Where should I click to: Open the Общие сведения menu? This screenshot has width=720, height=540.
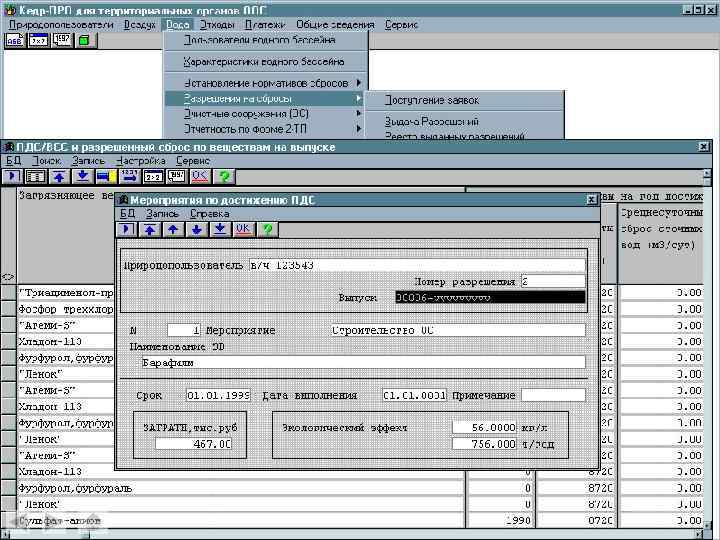pyautogui.click(x=335, y=25)
